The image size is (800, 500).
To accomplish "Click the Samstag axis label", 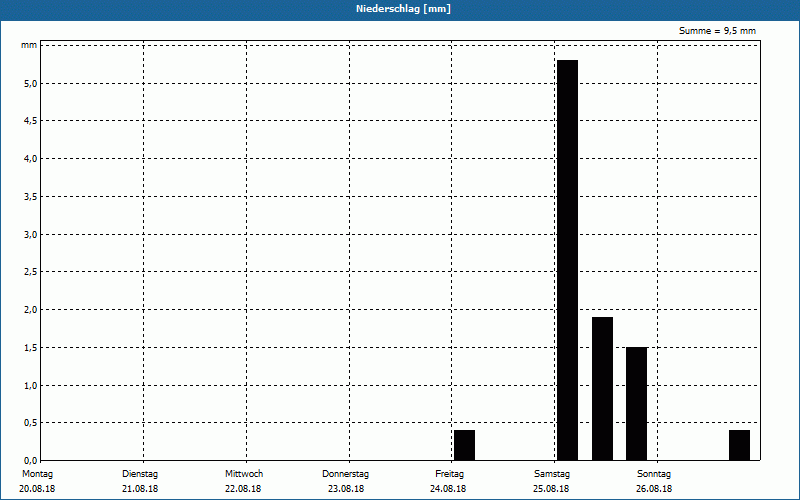I will click(552, 474).
